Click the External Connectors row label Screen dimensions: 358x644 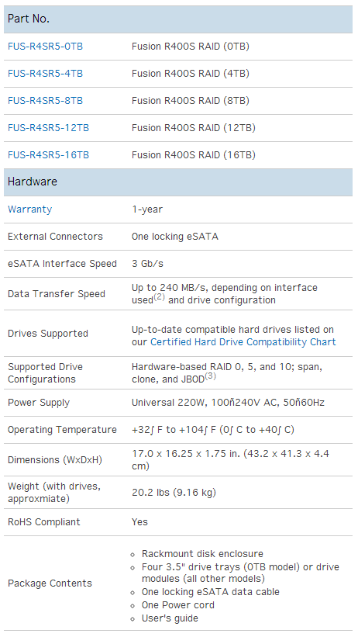55,237
